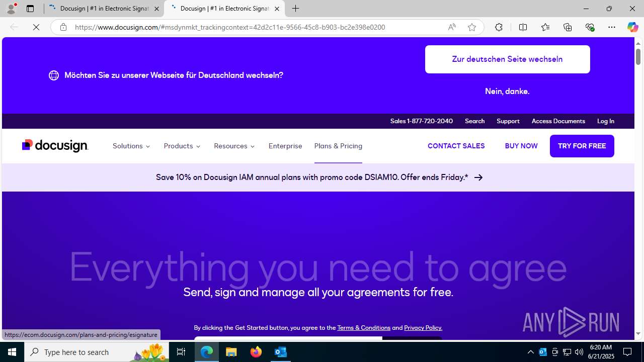The width and height of the screenshot is (644, 362).
Task: Open the Windows Start menu
Action: [12, 352]
